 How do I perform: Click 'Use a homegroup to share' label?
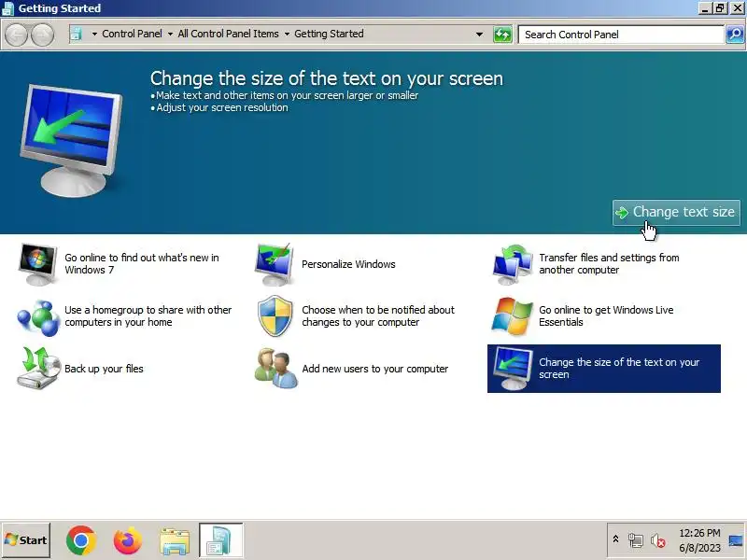click(148, 316)
